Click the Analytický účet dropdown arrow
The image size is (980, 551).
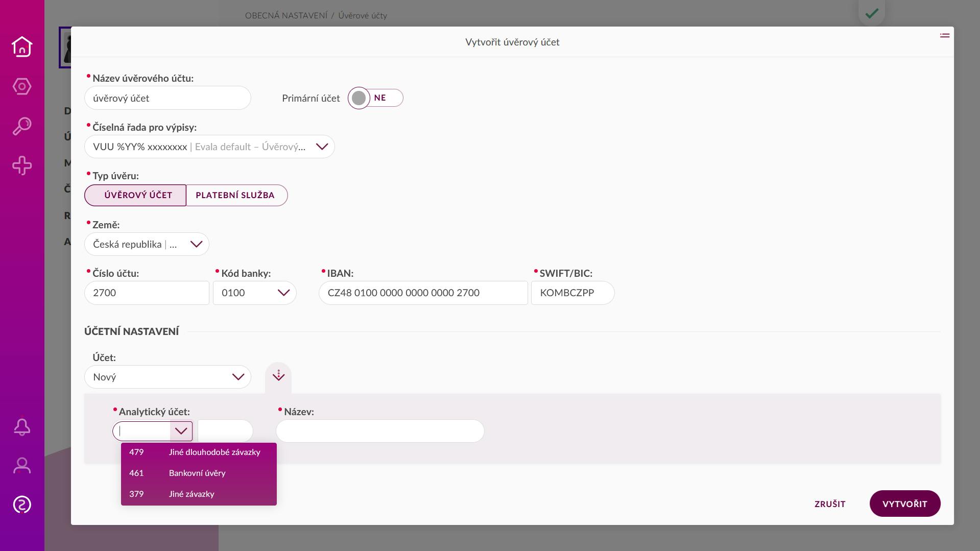click(181, 431)
